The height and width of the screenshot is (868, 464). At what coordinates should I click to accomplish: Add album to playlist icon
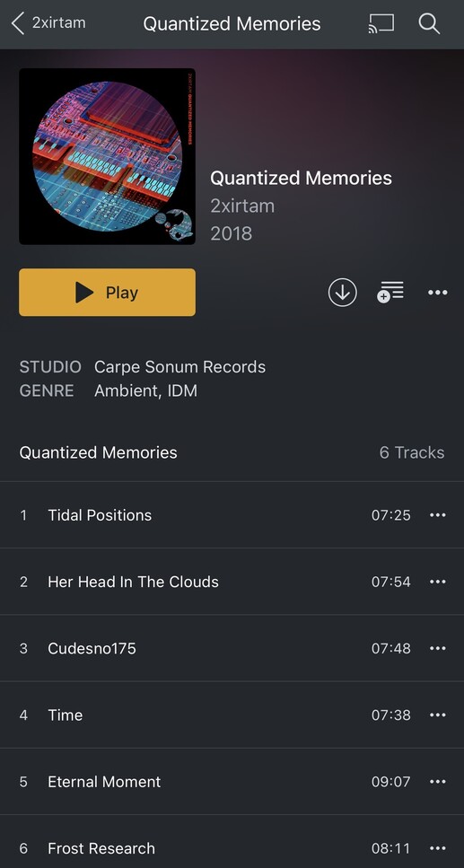point(390,293)
